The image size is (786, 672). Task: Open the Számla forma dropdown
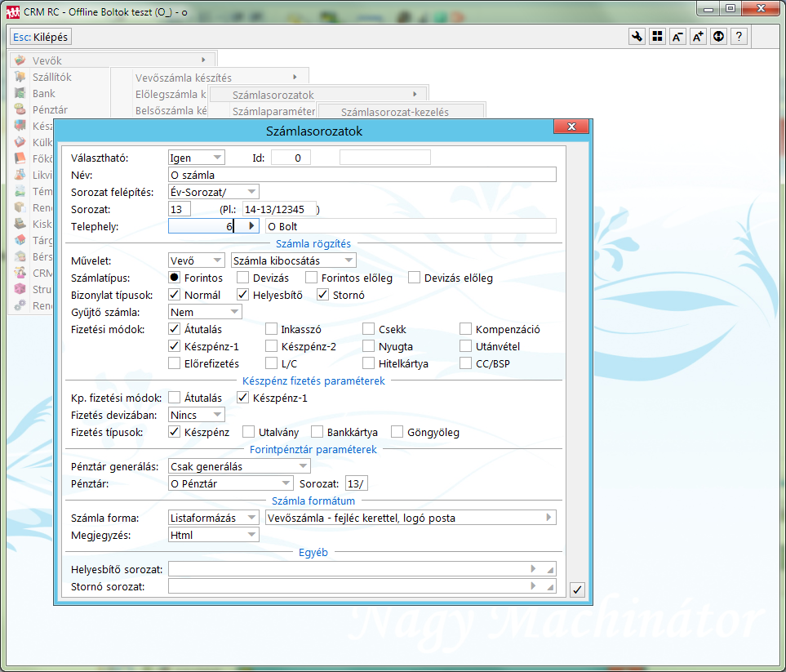coord(251,518)
